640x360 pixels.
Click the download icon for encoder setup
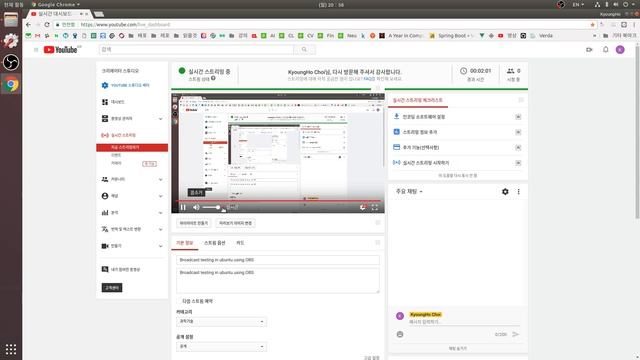pos(396,116)
